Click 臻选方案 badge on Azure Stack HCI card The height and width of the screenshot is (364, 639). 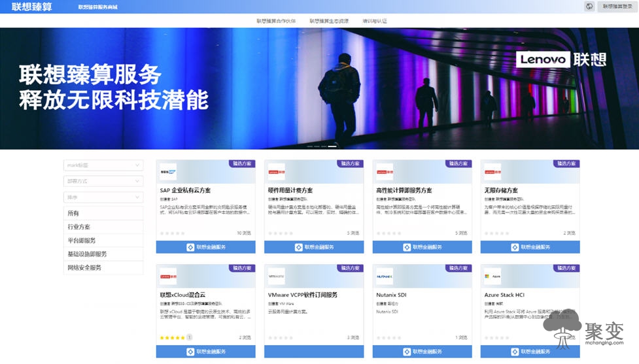(566, 268)
